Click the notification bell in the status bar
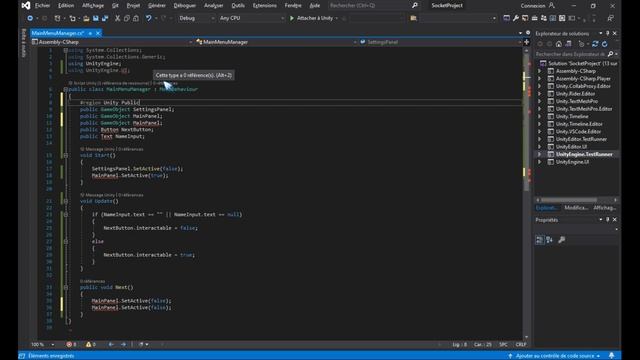 pos(611,356)
